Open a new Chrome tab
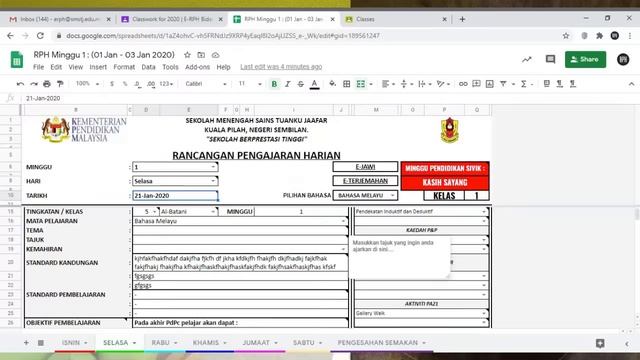640x360 pixels. tap(462, 19)
